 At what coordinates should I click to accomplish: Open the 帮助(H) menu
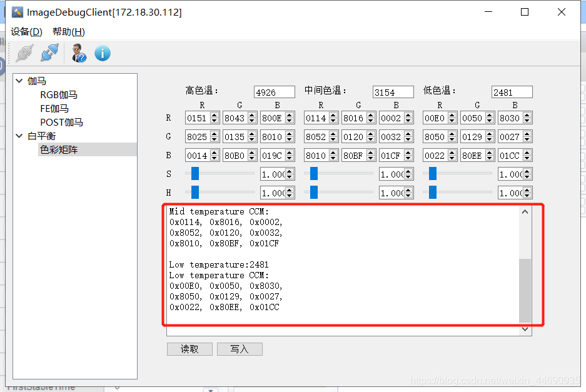(x=68, y=31)
